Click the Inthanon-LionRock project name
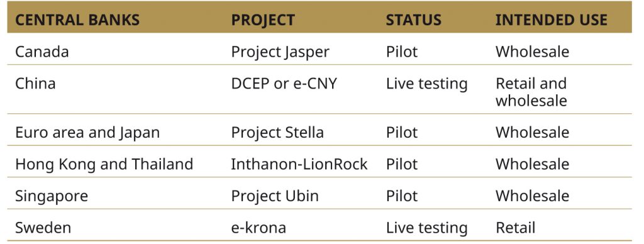 tap(299, 164)
